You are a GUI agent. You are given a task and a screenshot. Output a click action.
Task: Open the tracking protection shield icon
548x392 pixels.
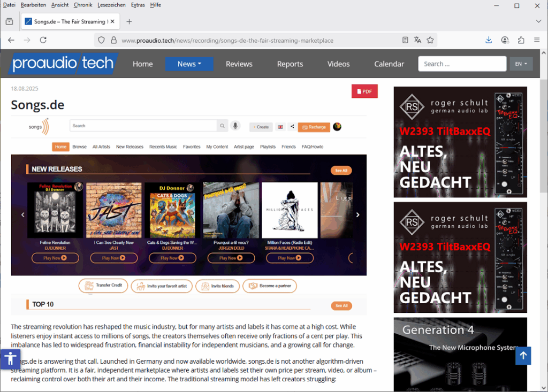101,40
